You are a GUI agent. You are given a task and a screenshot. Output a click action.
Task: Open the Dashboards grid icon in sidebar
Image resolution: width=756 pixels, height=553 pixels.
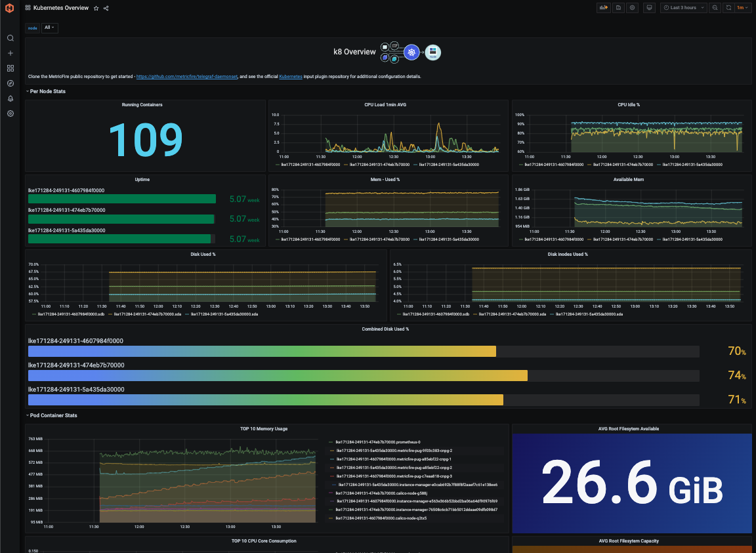[x=10, y=68]
